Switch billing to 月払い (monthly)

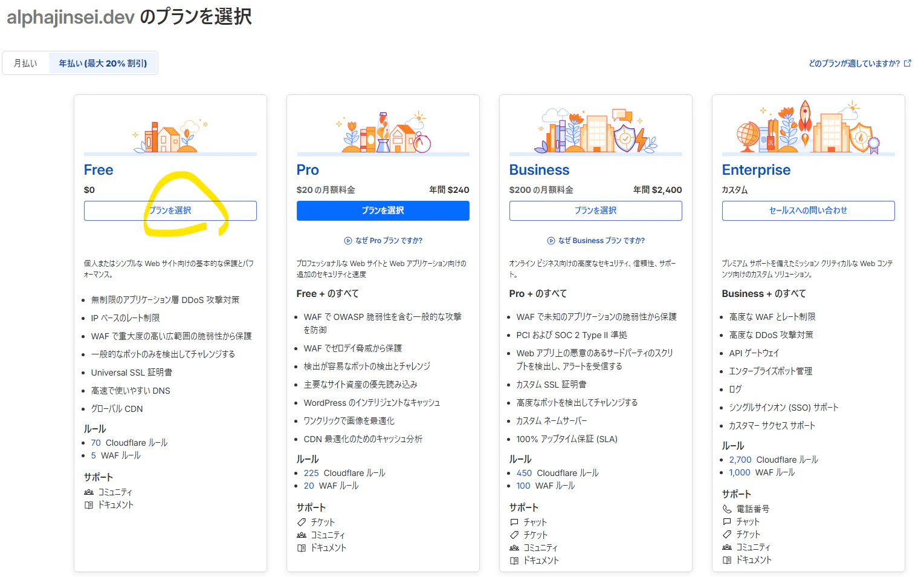pyautogui.click(x=25, y=63)
